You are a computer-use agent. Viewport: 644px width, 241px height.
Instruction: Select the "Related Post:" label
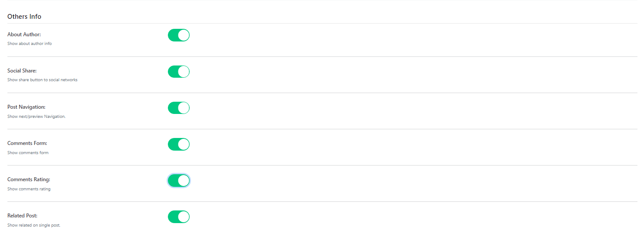[x=22, y=216]
